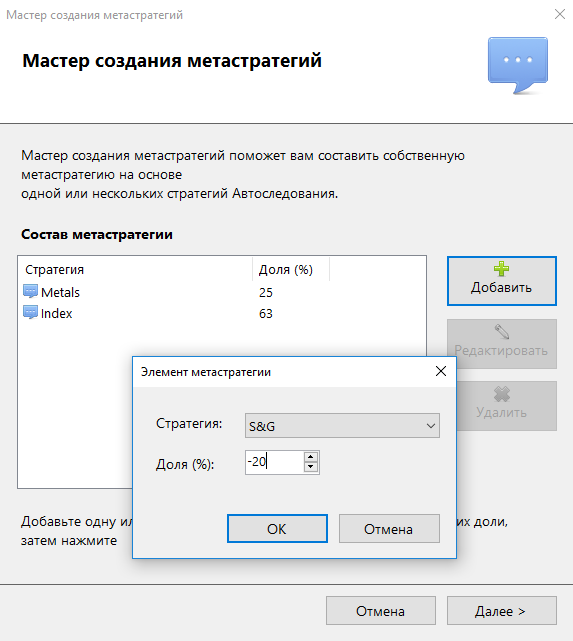
Task: Open the Стратегия dropdown showing S&G
Action: click(x=342, y=426)
